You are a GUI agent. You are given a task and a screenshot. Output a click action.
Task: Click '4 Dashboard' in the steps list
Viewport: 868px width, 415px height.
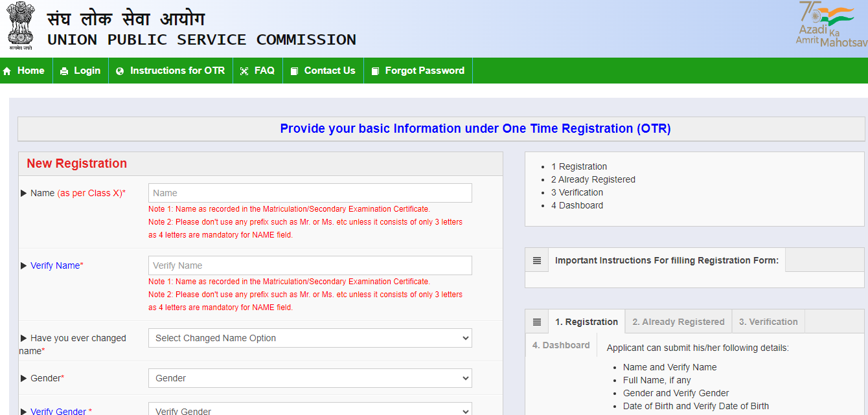click(577, 205)
